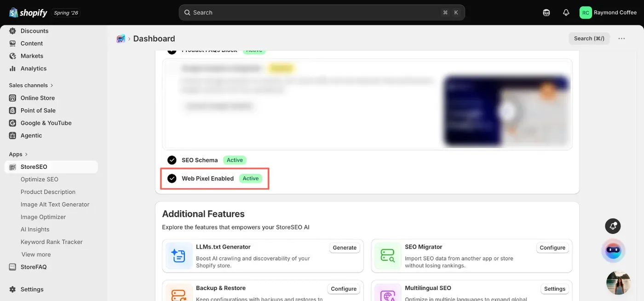644x301 pixels.
Task: Click the floating rocket notification icon
Action: (x=613, y=226)
